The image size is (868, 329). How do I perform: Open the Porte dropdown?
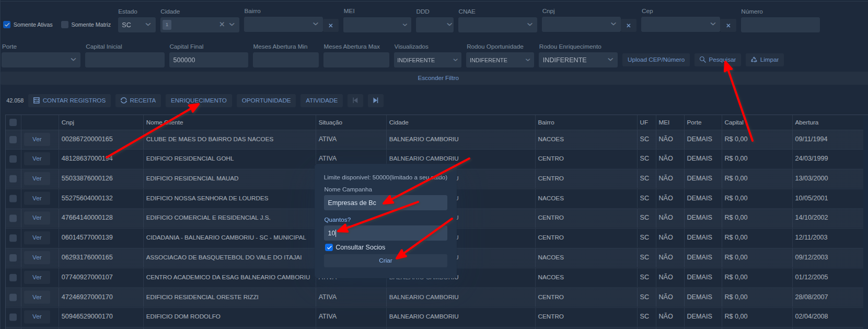pos(41,60)
